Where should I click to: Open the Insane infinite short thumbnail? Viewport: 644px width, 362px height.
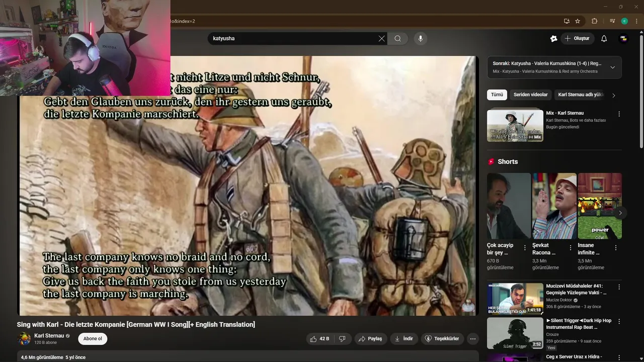[600, 206]
